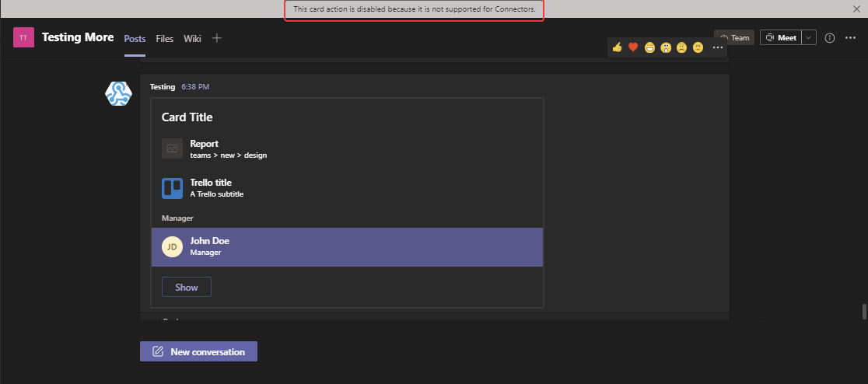Open channel more options ellipsis in header
Image resolution: width=868 pixels, height=384 pixels.
pos(849,38)
